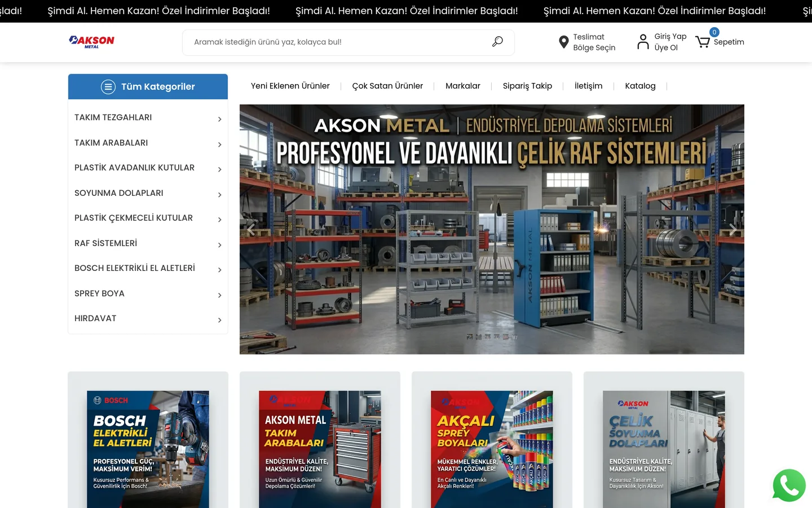Screen dimensions: 812x508
Task: Expand RAF SİSTEMLERİ category chevron
Action: tap(220, 245)
